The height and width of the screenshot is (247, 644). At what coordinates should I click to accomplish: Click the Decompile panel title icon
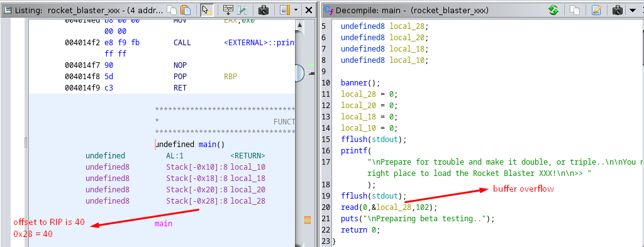pos(328,10)
